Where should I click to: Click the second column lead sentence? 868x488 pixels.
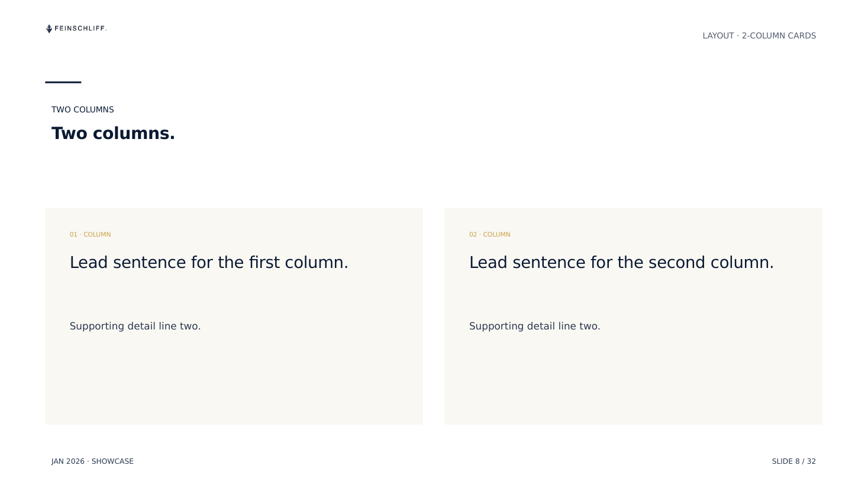tap(621, 263)
